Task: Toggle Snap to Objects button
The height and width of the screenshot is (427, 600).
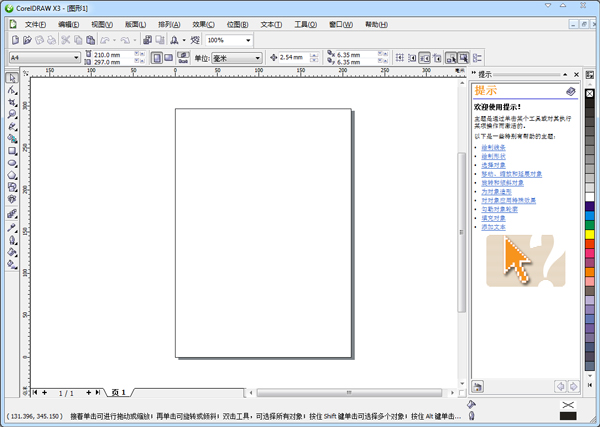Action: click(424, 58)
